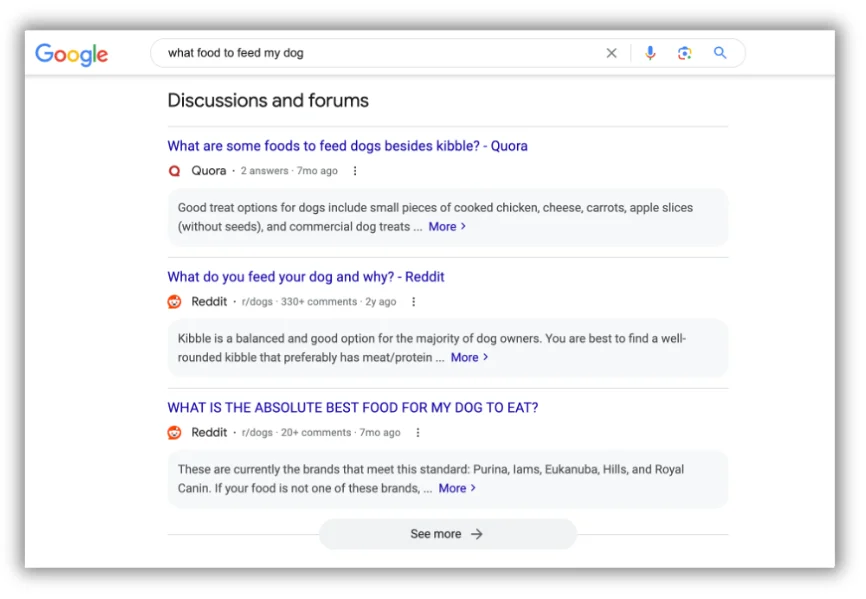Expand More on the Purina brands snippet

(x=457, y=489)
